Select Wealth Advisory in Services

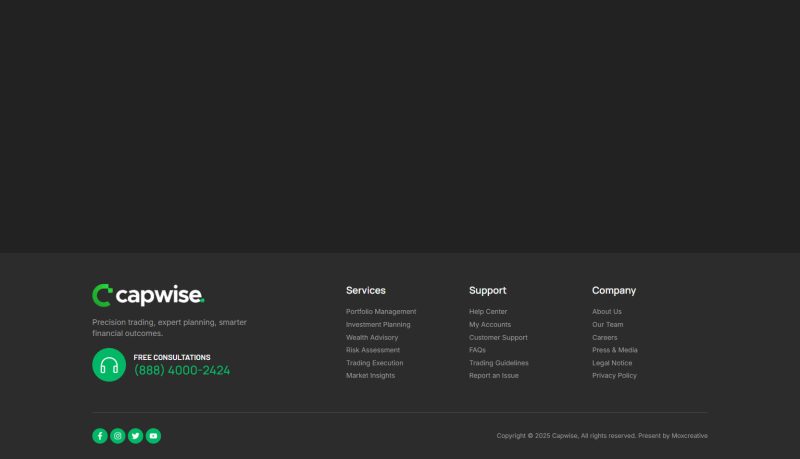click(372, 338)
